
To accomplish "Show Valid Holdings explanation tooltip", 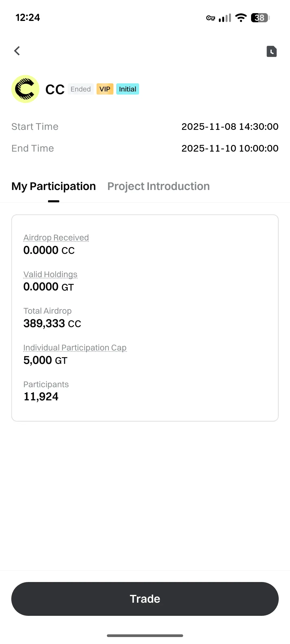I will point(50,275).
